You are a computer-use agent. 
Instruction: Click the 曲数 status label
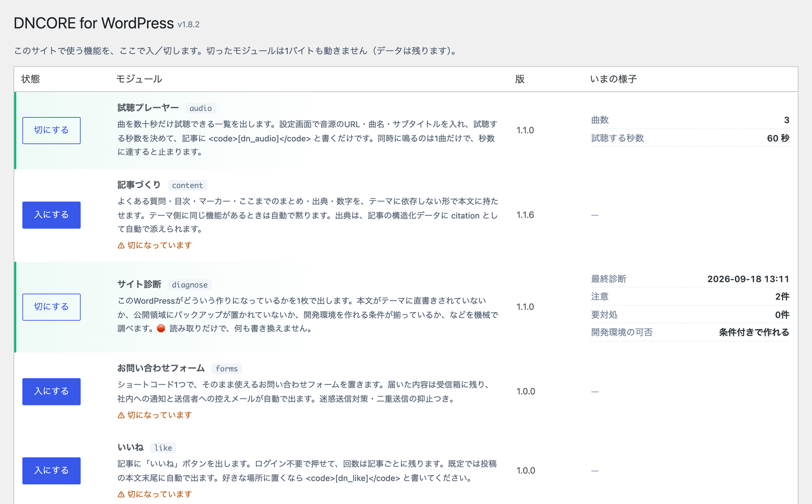click(600, 120)
